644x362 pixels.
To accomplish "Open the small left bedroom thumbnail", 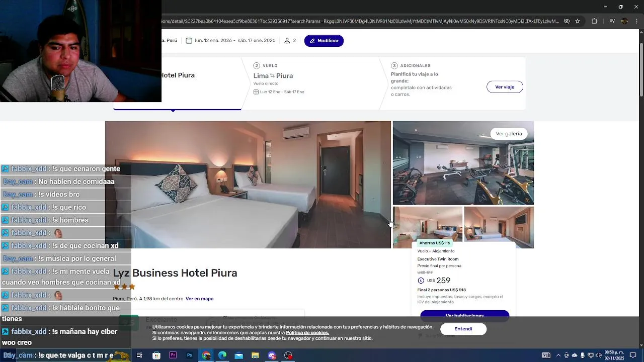I will tap(427, 224).
